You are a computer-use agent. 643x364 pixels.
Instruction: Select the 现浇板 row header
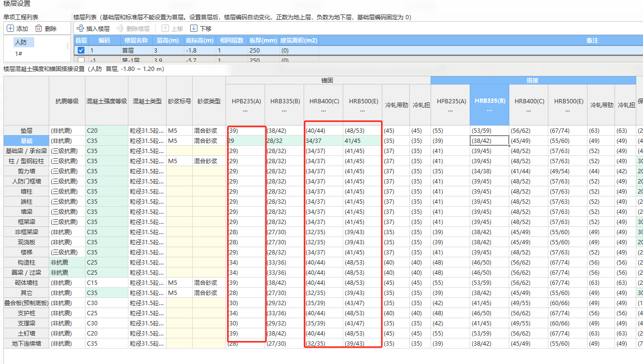point(27,242)
